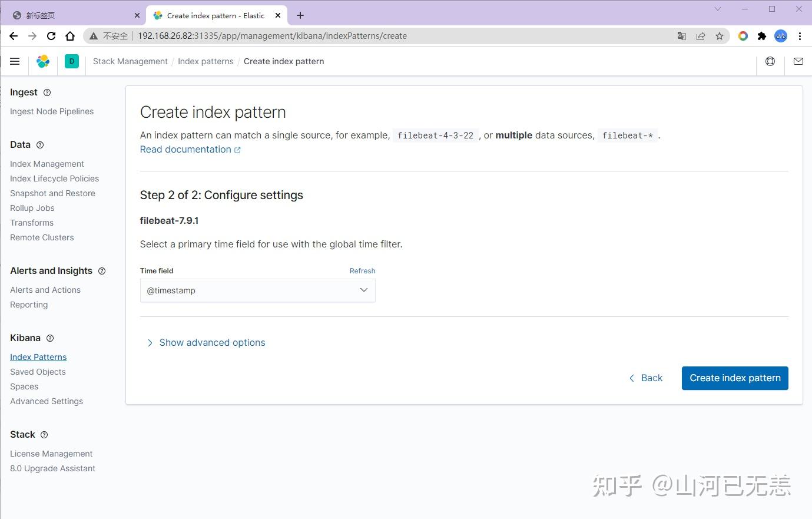The width and height of the screenshot is (812, 519).
Task: Click the filebeat-7.9.1 pattern name text
Action: click(169, 221)
